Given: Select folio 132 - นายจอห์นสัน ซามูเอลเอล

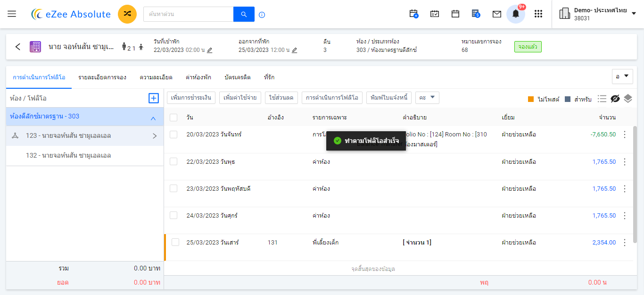Looking at the screenshot, I should point(85,156).
